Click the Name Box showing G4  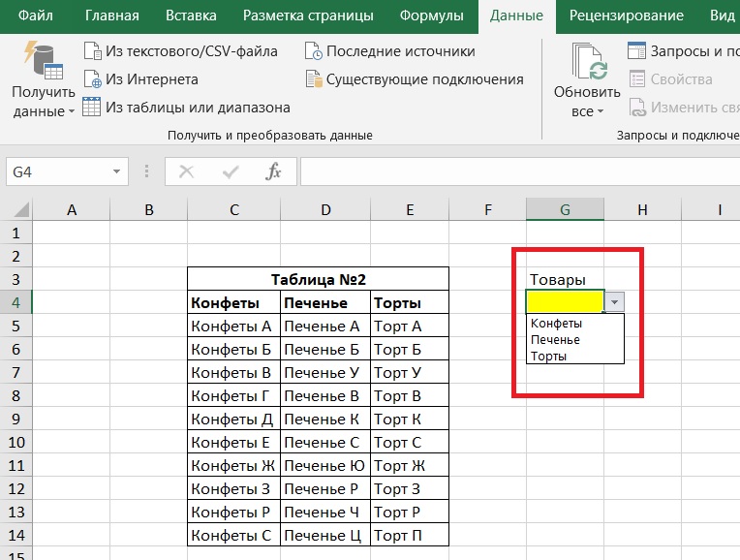67,171
